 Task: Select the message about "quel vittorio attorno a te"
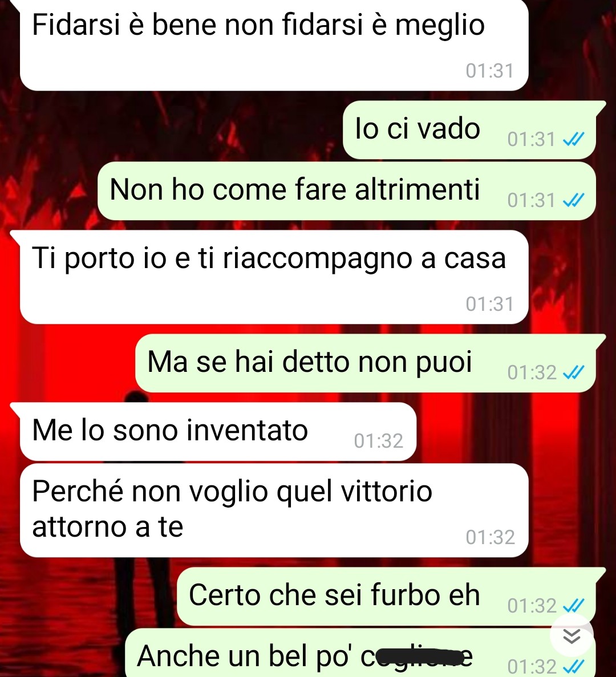tap(274, 510)
